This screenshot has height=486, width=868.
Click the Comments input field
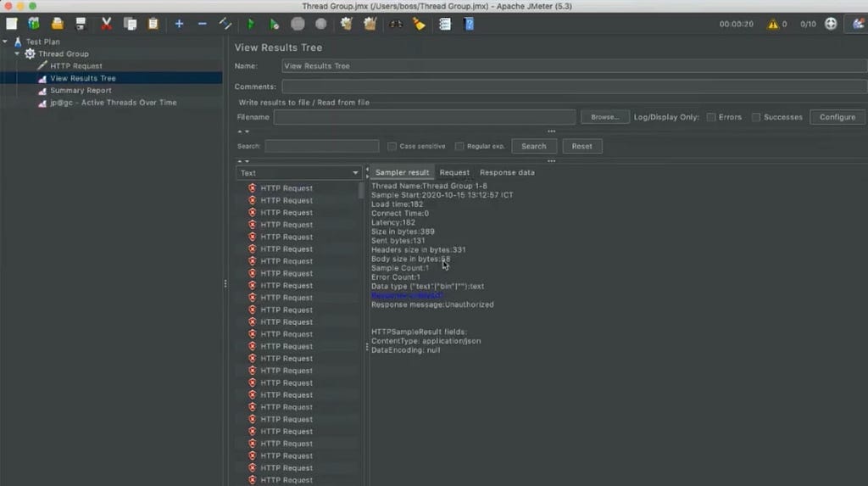[575, 87]
